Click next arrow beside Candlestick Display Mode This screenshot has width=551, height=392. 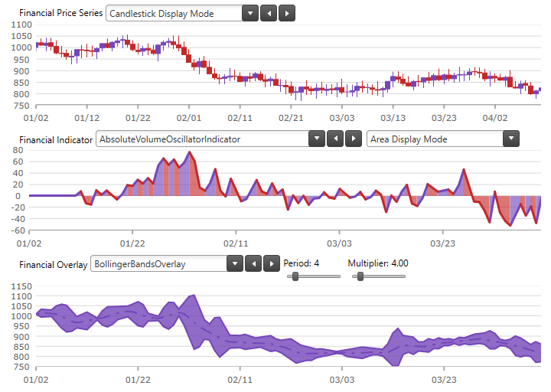pyautogui.click(x=286, y=14)
